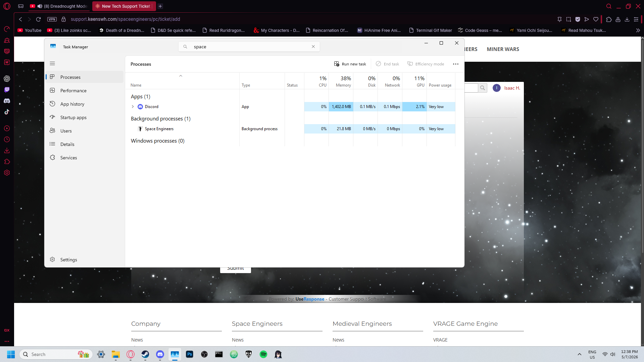Open Task Manager Settings
The image size is (644, 362).
click(85, 260)
